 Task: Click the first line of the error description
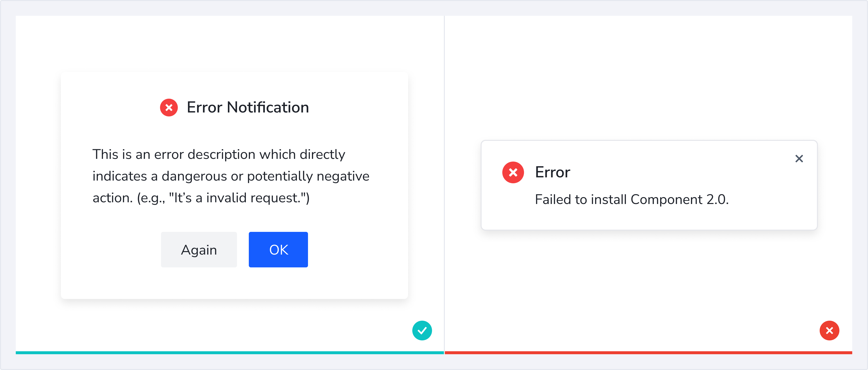click(219, 154)
